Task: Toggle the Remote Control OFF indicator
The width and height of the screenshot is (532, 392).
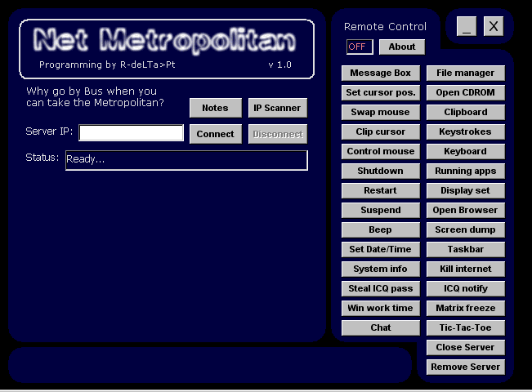Action: pyautogui.click(x=360, y=47)
